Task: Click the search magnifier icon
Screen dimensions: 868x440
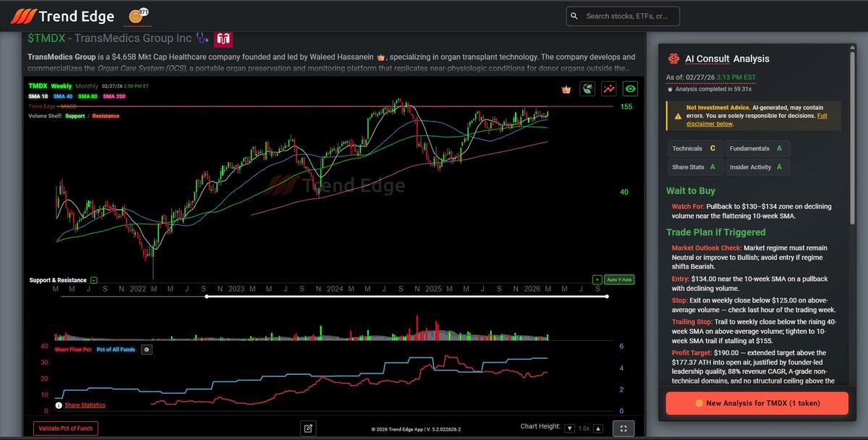Action: pyautogui.click(x=574, y=16)
